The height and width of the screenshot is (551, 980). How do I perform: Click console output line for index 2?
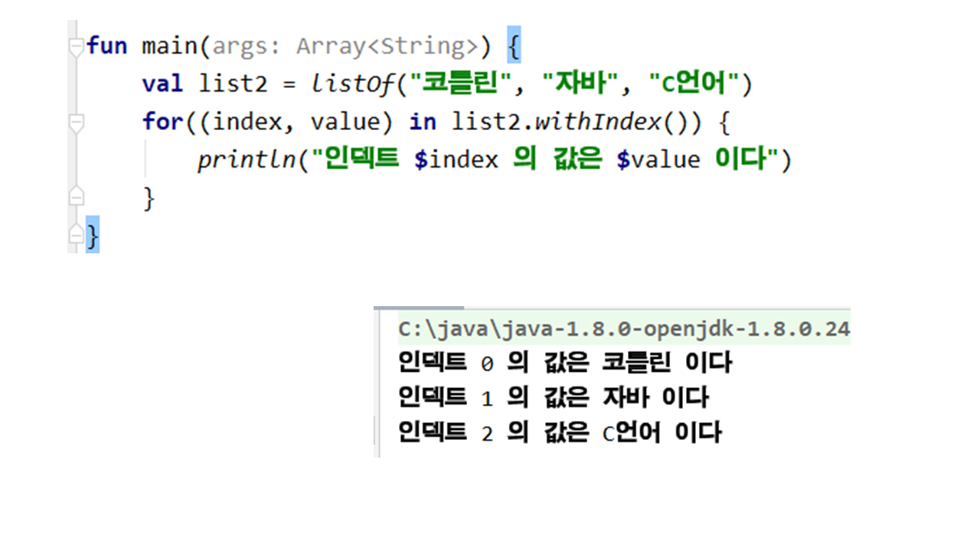click(560, 433)
